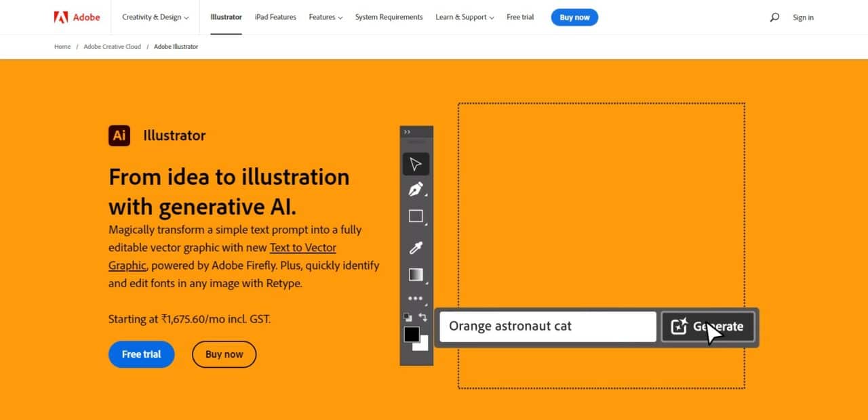This screenshot has width=868, height=420.
Task: Go to Home breadcrumb
Action: click(62, 47)
